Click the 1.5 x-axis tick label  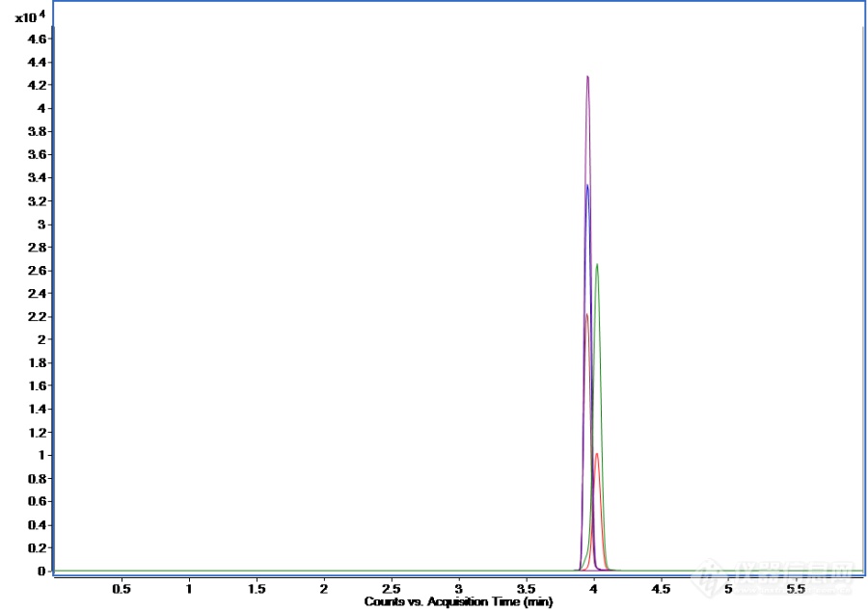click(257, 587)
